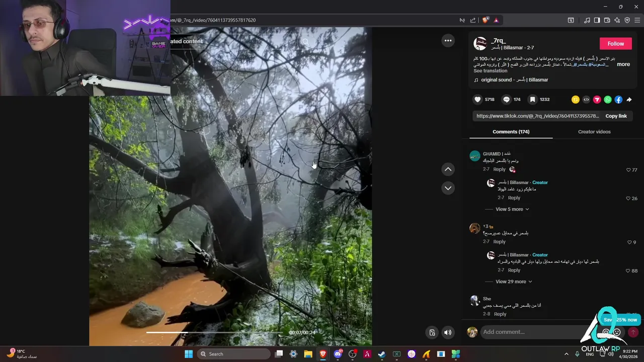Open the weather widget showing 18°C

22,354
